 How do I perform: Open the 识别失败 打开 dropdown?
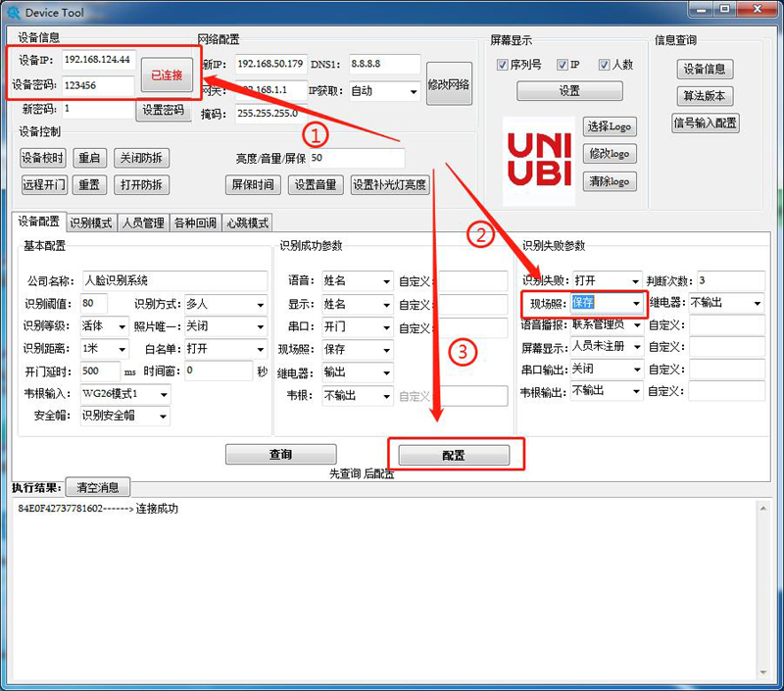pos(607,280)
